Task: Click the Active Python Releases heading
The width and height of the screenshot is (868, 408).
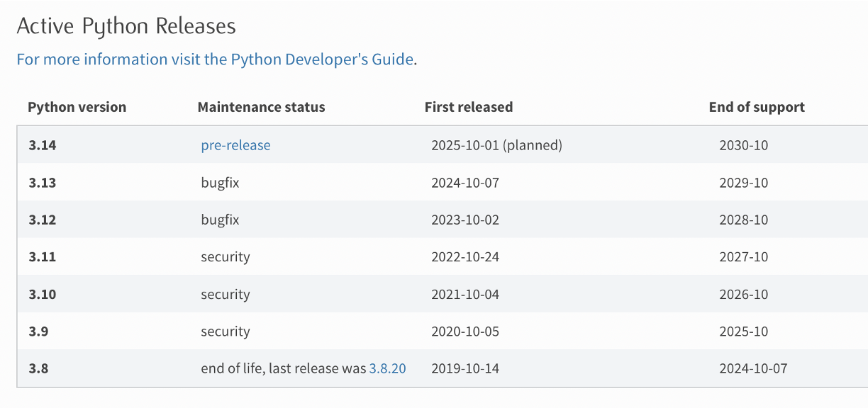Action: pos(126,26)
